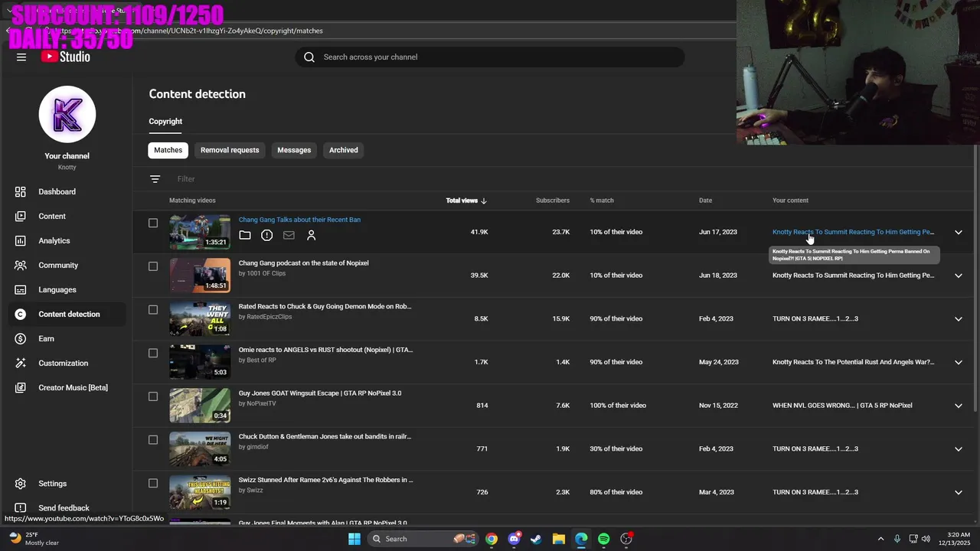The height and width of the screenshot is (551, 980).
Task: Open the Guy Jones Wingsuit Escape thumbnail
Action: pos(200,406)
